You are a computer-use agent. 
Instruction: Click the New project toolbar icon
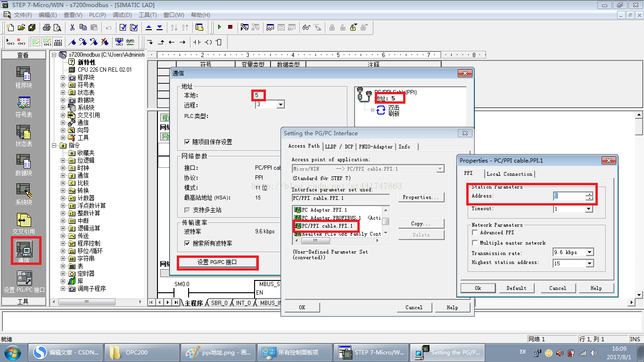click(x=10, y=27)
